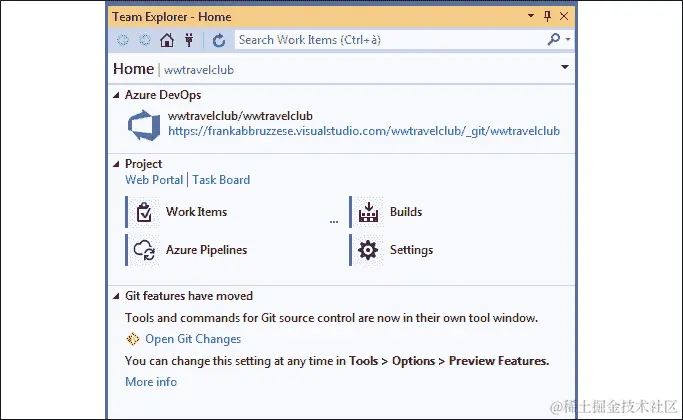Collapse the Project section
The height and width of the screenshot is (420, 683).
click(x=116, y=164)
